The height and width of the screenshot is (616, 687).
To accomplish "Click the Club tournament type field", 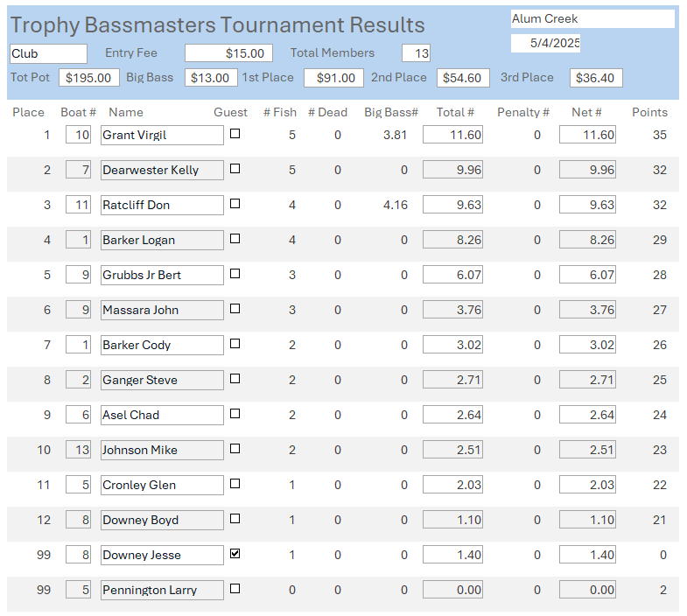I will click(x=48, y=53).
